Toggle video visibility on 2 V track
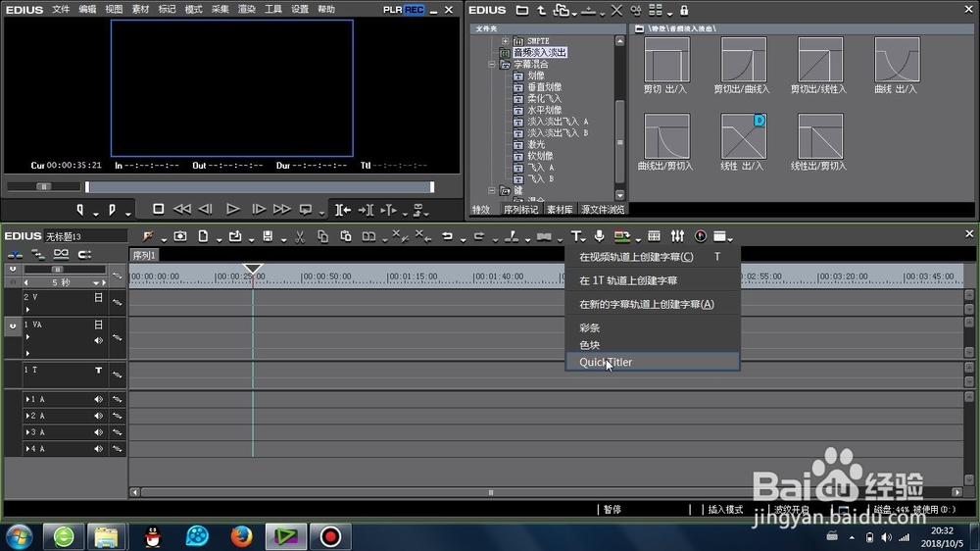Screen dimensions: 980x551 tap(98, 298)
